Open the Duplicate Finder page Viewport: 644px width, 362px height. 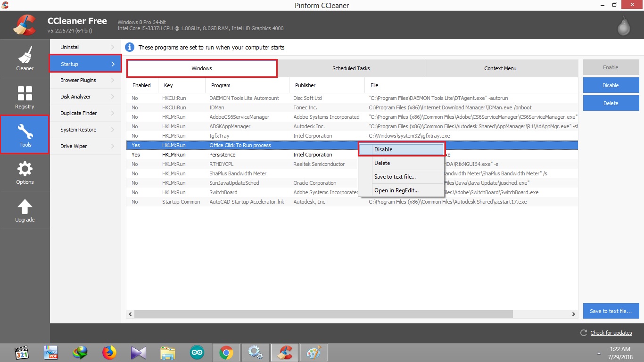coord(85,113)
